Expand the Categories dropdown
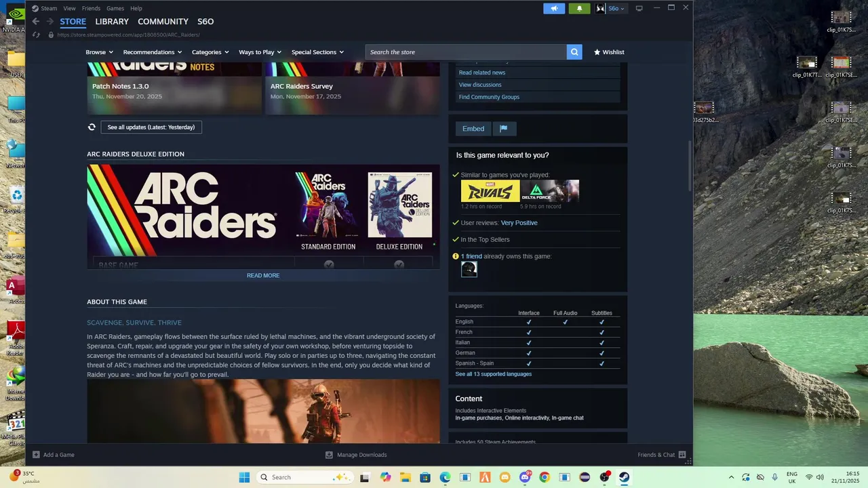 tap(210, 52)
